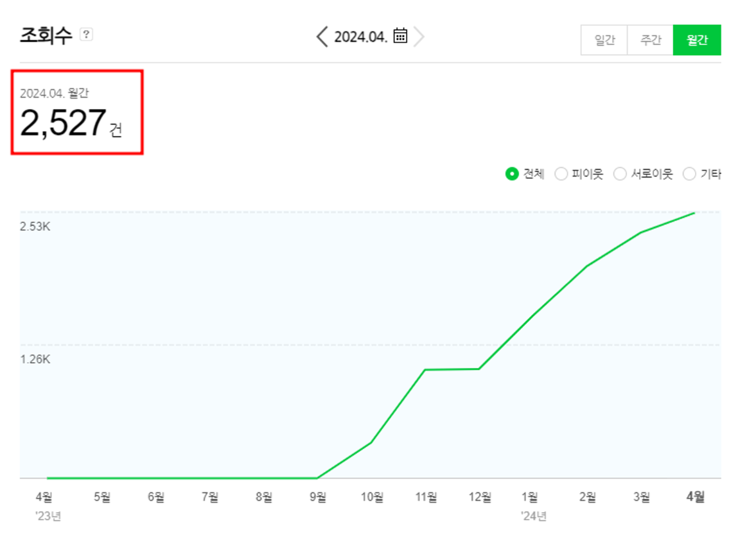Select the 7월 axis label
The image size is (756, 540).
pos(210,496)
